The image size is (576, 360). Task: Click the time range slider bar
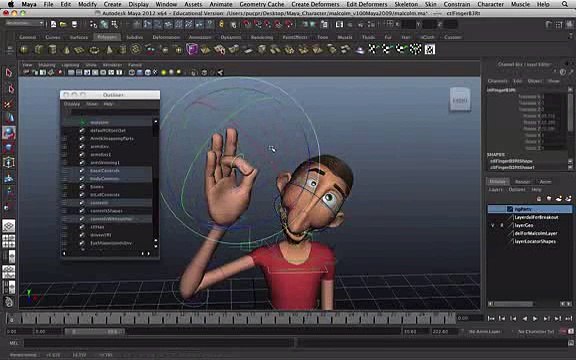pyautogui.click(x=95, y=331)
